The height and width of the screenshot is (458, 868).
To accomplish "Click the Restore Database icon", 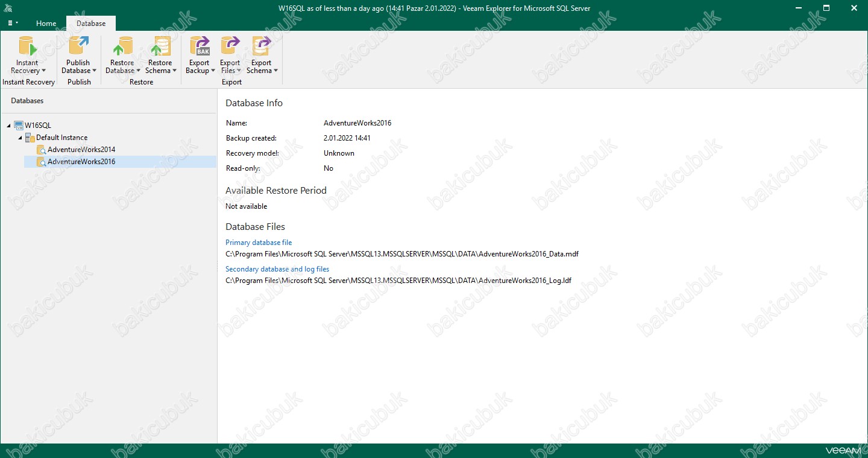I will 122,46.
